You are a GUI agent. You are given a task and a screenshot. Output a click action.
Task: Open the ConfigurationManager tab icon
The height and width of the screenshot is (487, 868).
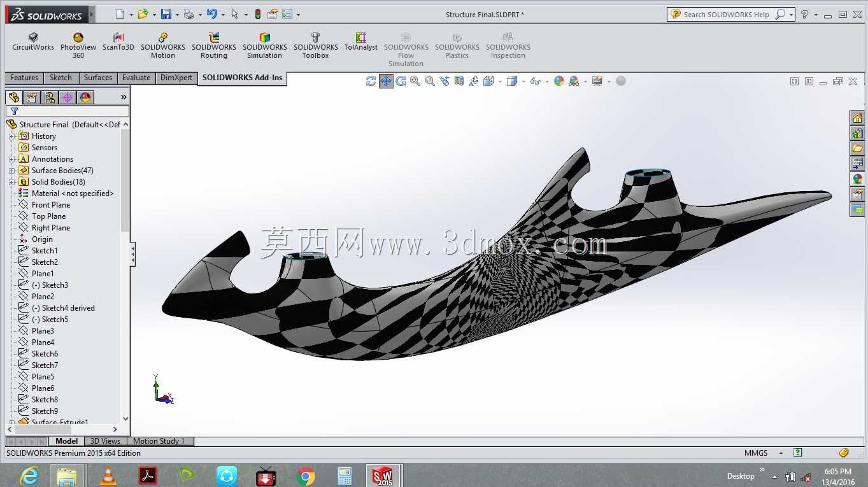(x=50, y=97)
